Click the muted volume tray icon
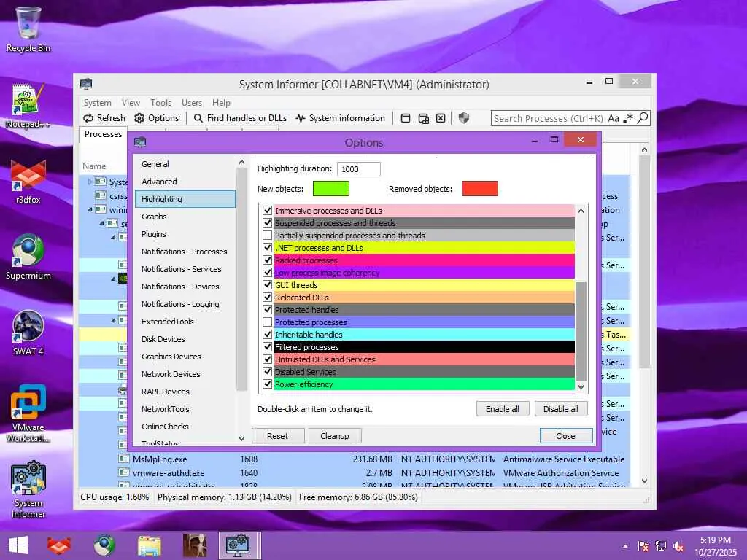Image resolution: width=747 pixels, height=560 pixels. (x=678, y=546)
